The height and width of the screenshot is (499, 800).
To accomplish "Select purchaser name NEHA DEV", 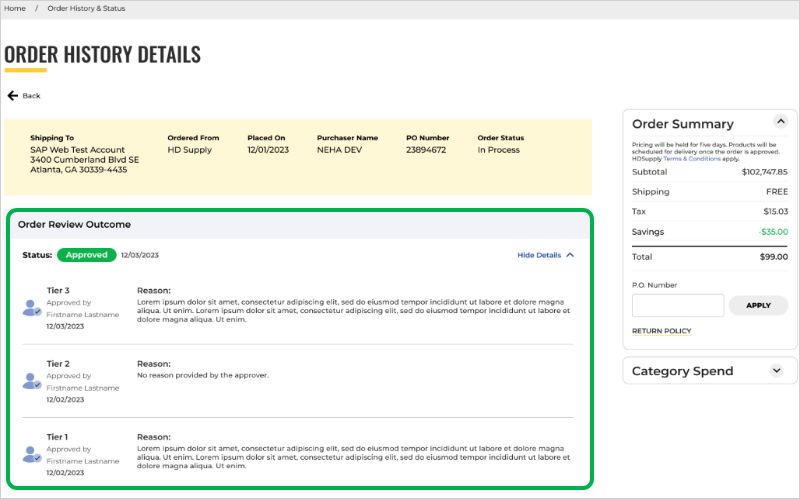I will (339, 149).
